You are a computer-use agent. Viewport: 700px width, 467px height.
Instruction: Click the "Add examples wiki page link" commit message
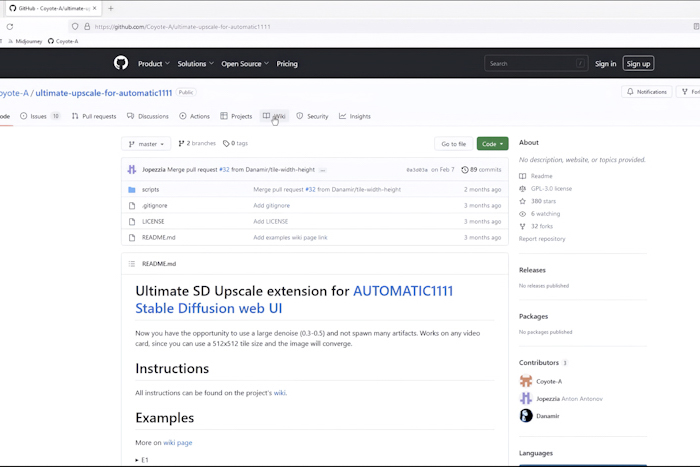290,238
